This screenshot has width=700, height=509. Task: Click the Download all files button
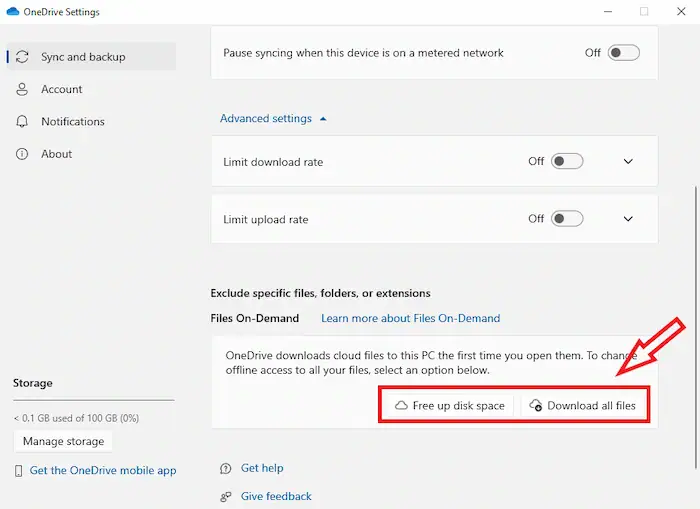(x=583, y=405)
